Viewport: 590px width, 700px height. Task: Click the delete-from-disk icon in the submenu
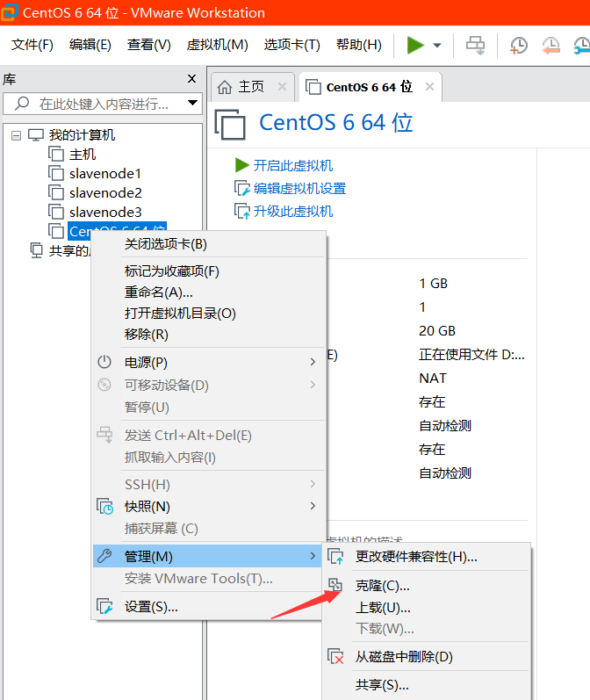coord(335,657)
